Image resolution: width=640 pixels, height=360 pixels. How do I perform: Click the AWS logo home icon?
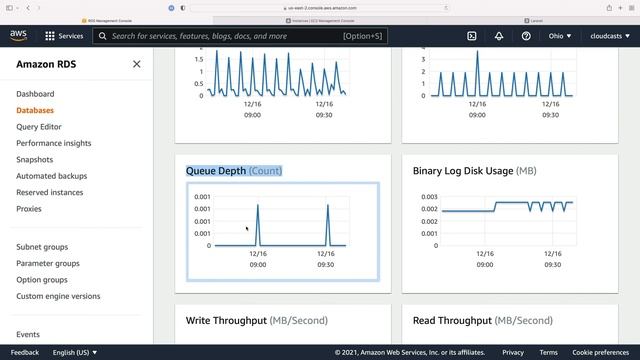pyautogui.click(x=18, y=36)
